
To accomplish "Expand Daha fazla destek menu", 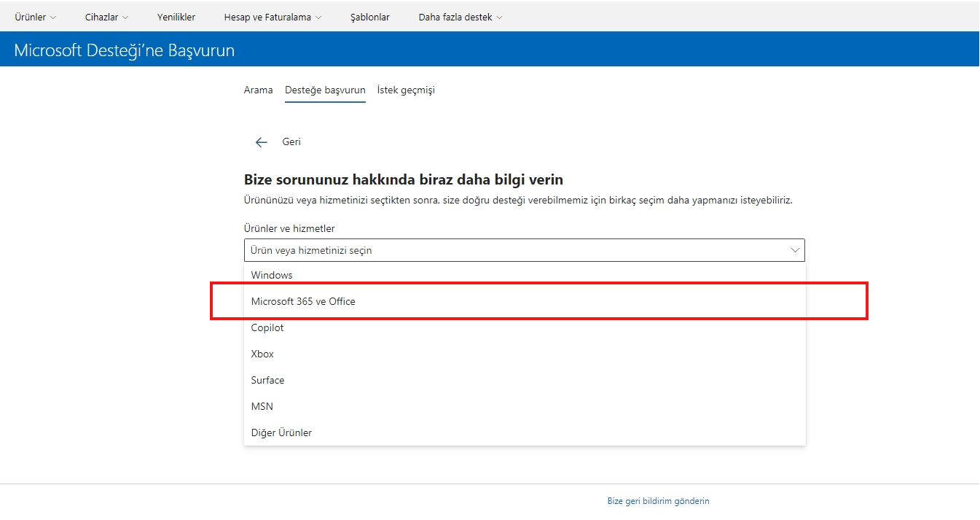I will pos(460,17).
